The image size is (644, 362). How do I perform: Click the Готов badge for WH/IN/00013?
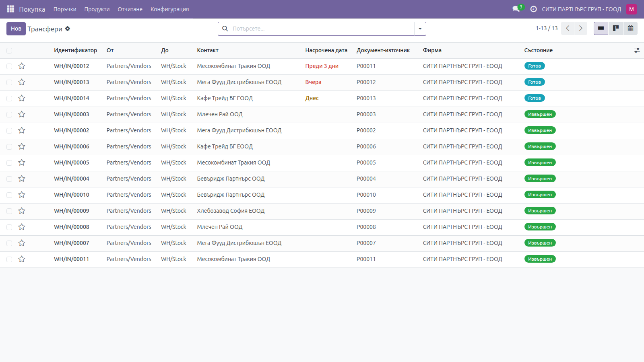click(535, 82)
